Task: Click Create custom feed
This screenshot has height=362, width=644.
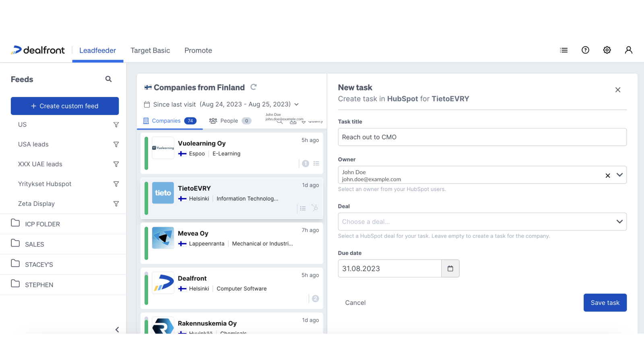Action: click(64, 106)
